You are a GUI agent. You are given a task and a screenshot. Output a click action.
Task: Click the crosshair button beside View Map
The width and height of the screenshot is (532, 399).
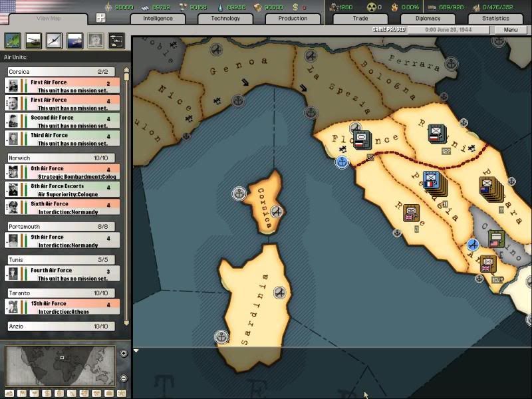click(101, 18)
